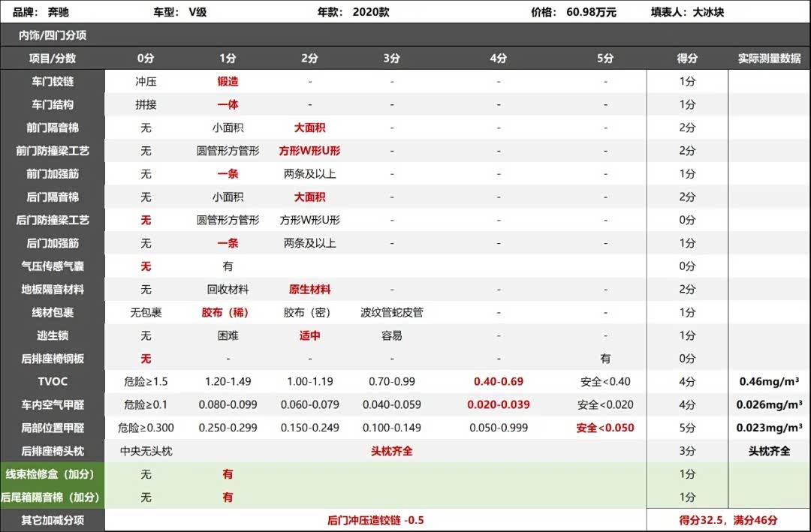Select the 气压传感气囊 row label

coord(53,266)
